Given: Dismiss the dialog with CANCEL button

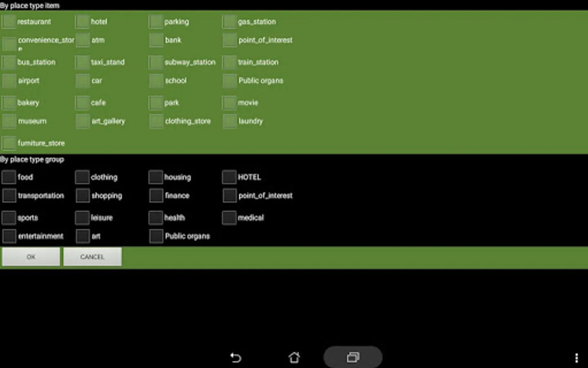Looking at the screenshot, I should [x=92, y=257].
